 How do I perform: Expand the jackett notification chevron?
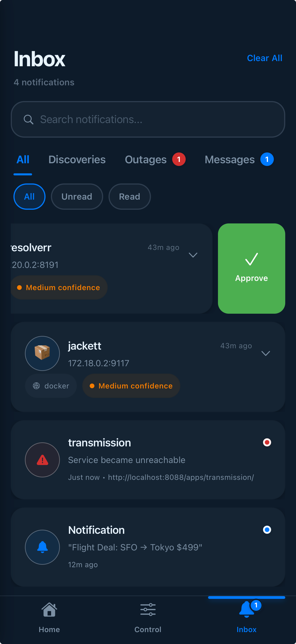pyautogui.click(x=266, y=353)
